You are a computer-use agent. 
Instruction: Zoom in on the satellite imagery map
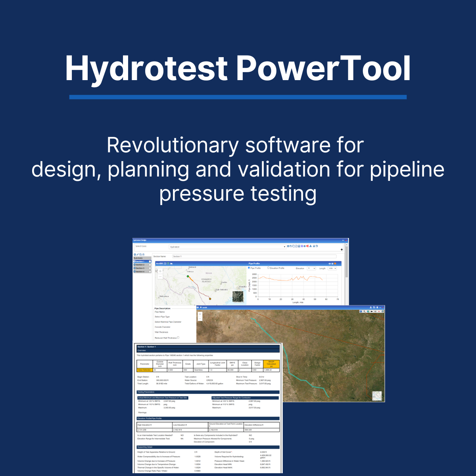[x=200, y=314]
